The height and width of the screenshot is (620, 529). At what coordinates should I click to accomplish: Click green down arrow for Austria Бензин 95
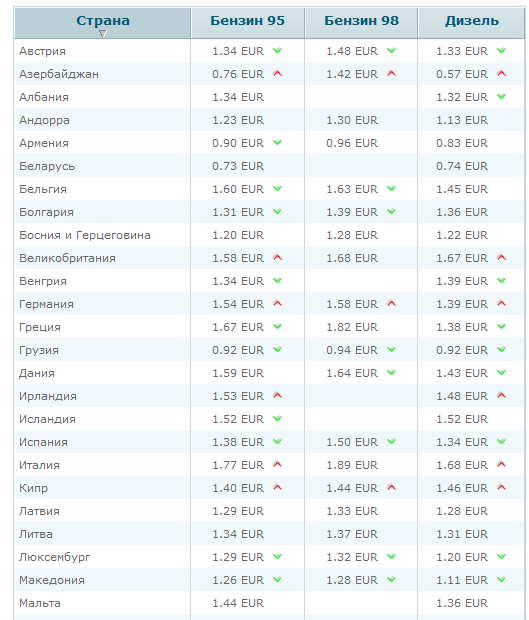click(x=278, y=51)
